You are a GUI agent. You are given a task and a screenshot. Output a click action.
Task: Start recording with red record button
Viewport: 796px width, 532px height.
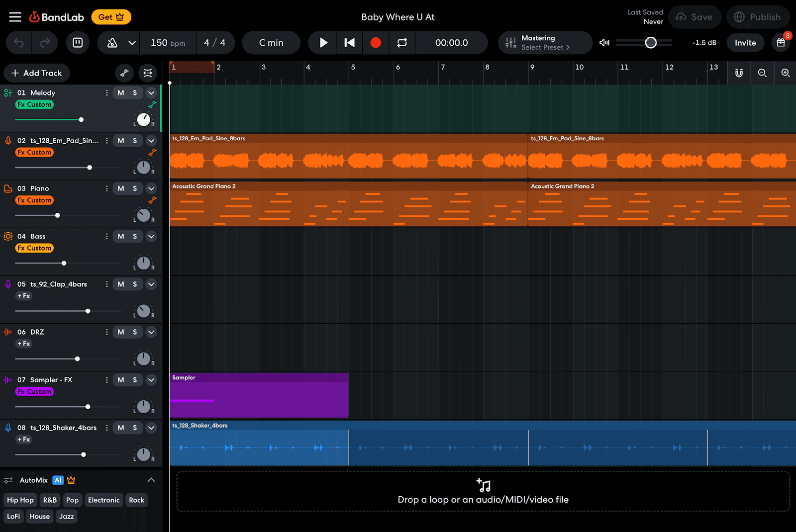[376, 43]
